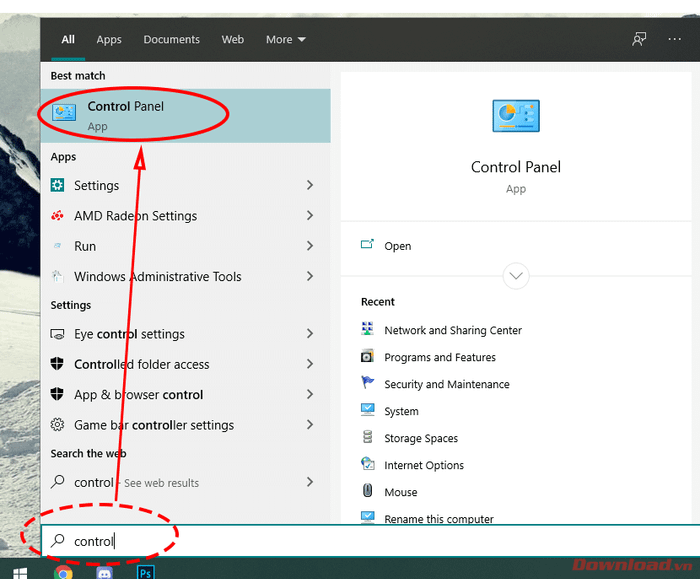The width and height of the screenshot is (700, 579).
Task: Click the Game bar controller gear icon
Action: [57, 425]
